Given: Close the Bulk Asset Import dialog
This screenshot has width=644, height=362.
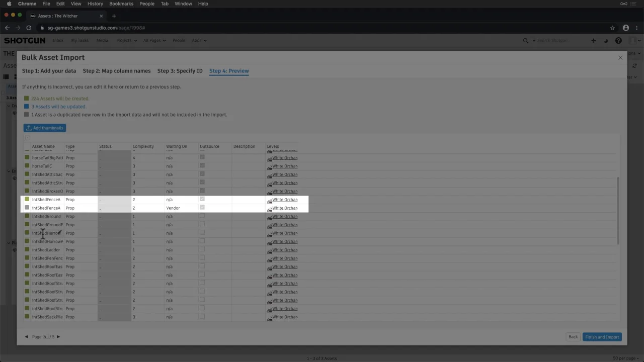Looking at the screenshot, I should pyautogui.click(x=620, y=58).
